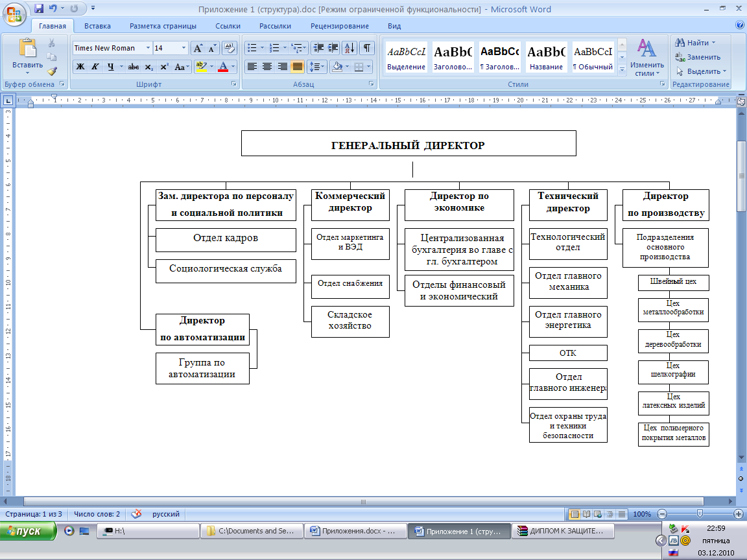Open Word help with question mark icon
This screenshot has width=747, height=560.
coord(739,25)
